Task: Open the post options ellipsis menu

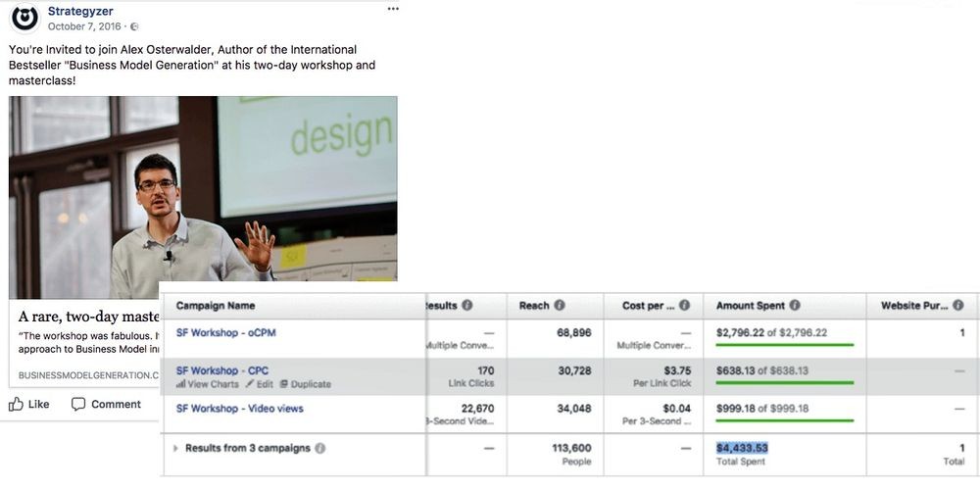Action: point(393,9)
